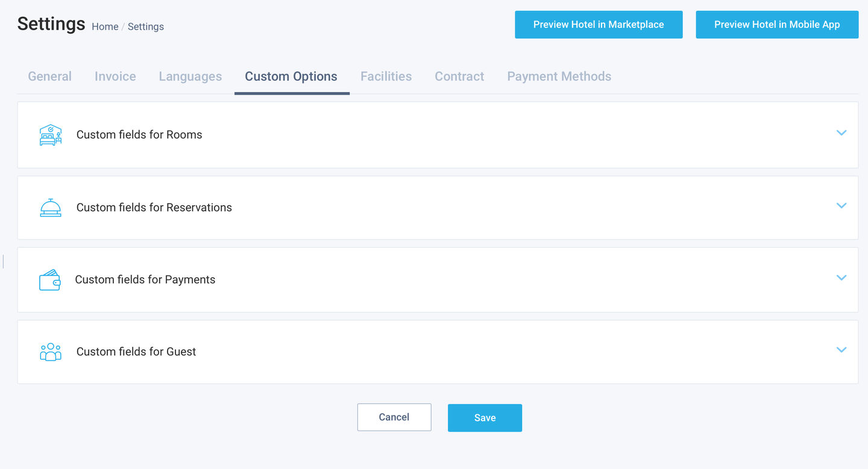868x469 pixels.
Task: Open the Facilities tab
Action: (386, 77)
